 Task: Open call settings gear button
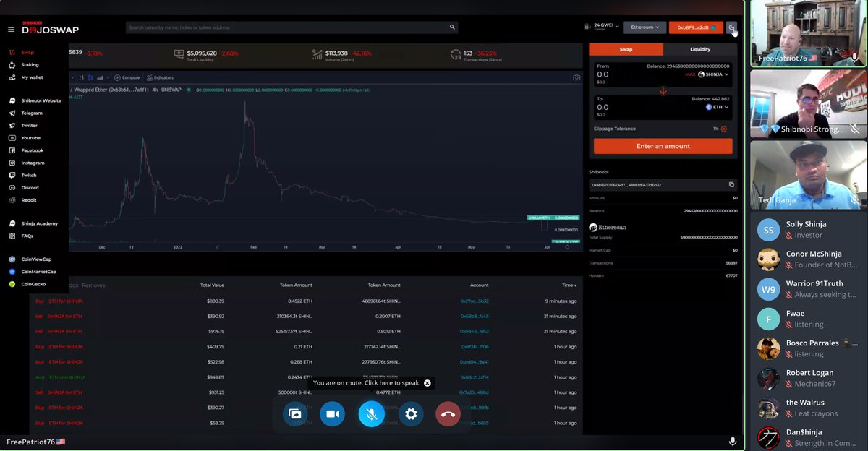(x=411, y=414)
